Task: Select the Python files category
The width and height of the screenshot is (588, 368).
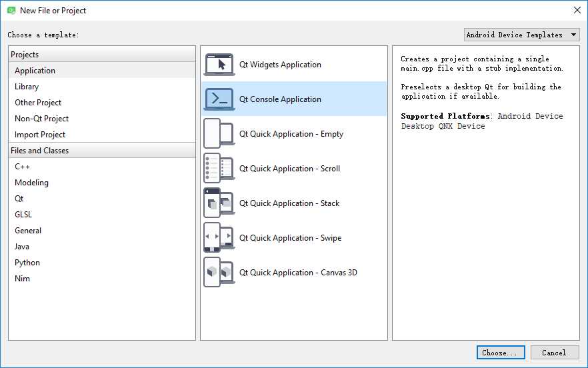Action: 102,263
